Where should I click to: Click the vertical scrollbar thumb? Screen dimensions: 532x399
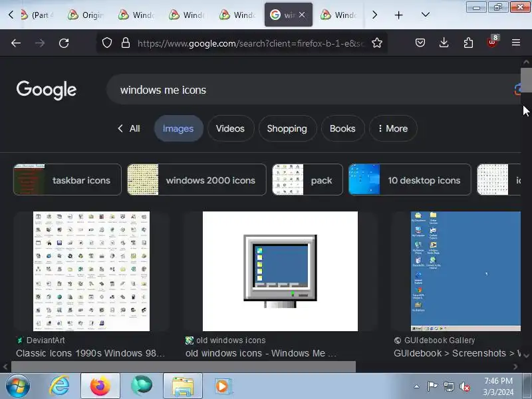(x=526, y=80)
